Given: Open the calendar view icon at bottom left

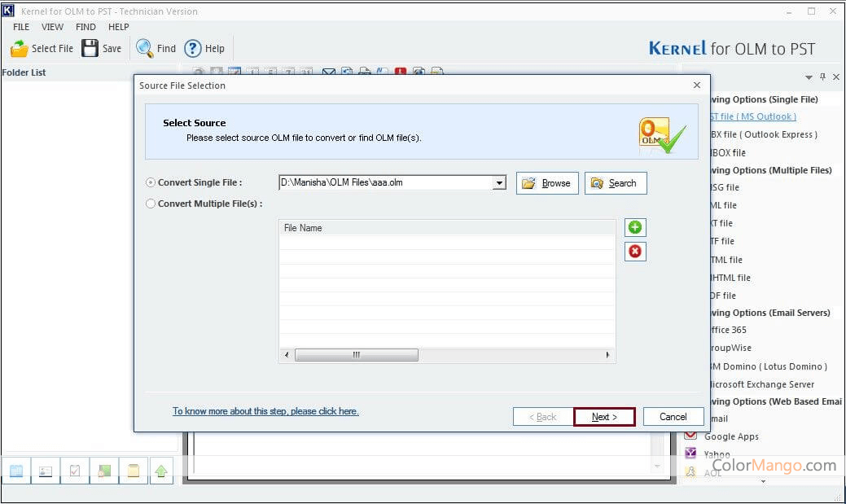Looking at the screenshot, I should [x=15, y=471].
